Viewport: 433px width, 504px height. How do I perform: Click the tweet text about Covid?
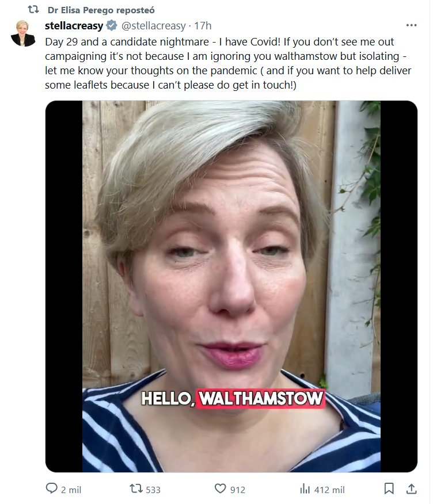[219, 63]
